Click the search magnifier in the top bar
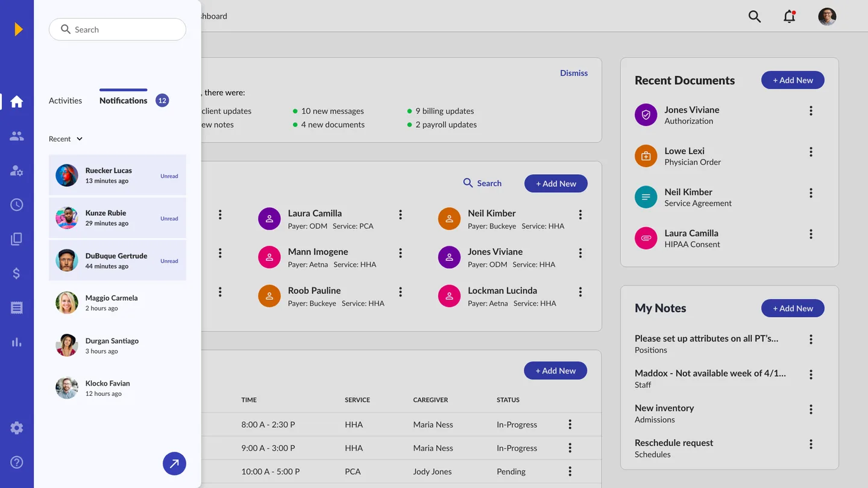Viewport: 868px width, 488px height. [755, 16]
